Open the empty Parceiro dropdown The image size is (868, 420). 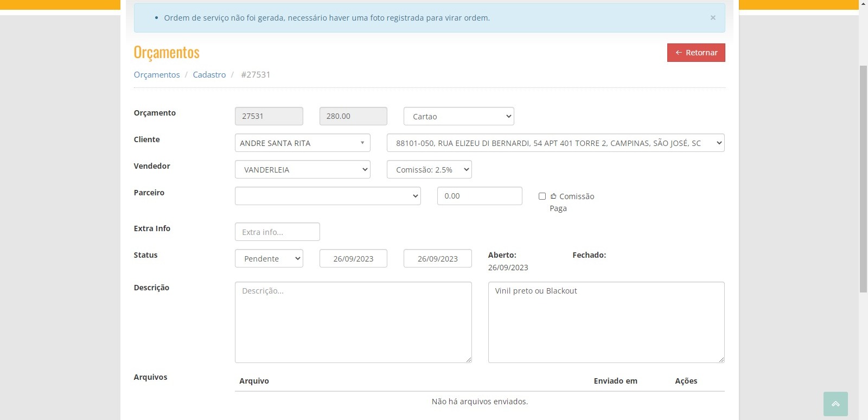click(328, 196)
